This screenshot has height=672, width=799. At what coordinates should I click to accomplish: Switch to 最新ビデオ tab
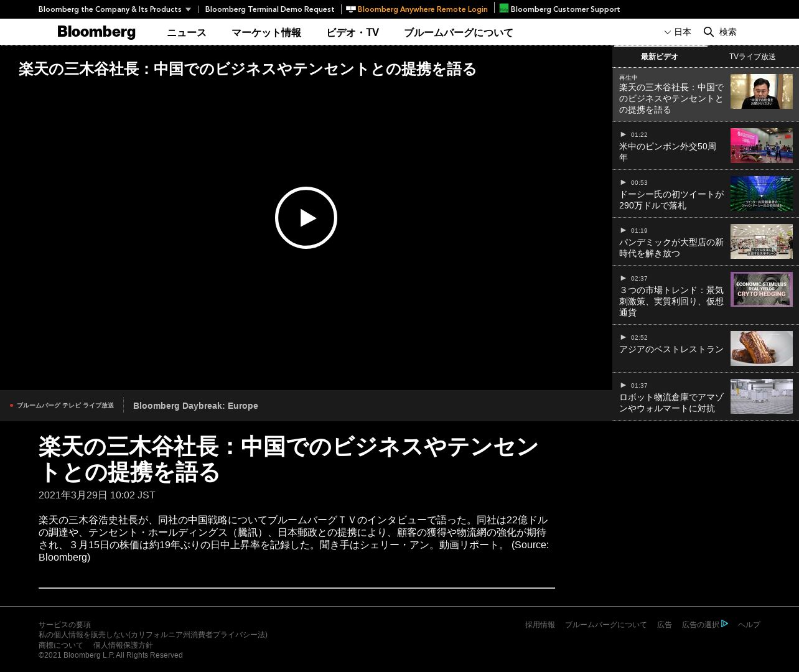(660, 57)
